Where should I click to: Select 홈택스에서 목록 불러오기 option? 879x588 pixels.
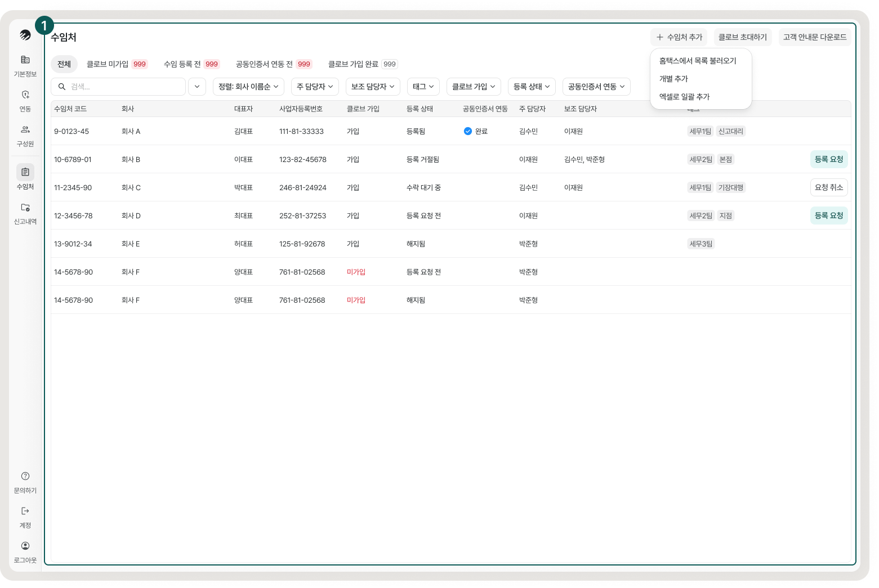pyautogui.click(x=698, y=61)
